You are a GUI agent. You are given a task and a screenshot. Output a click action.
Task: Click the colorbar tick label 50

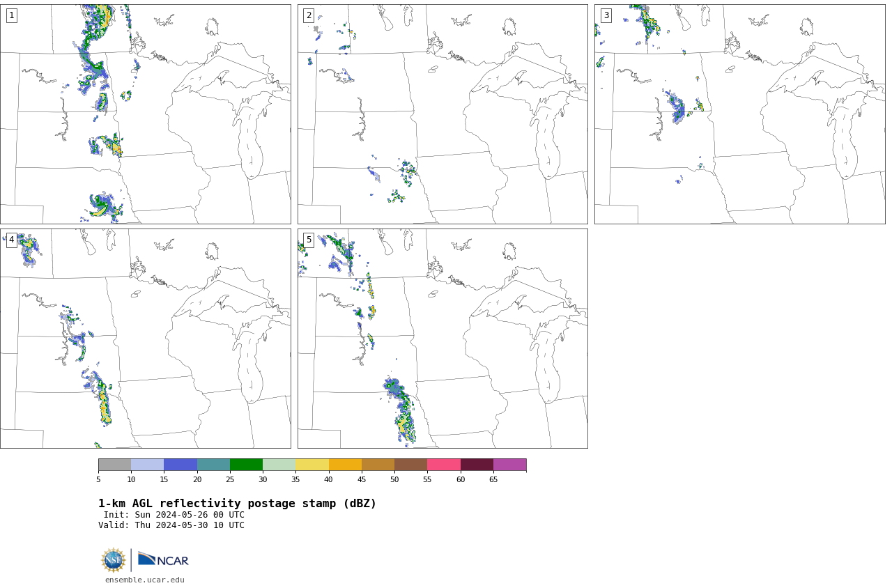[394, 479]
